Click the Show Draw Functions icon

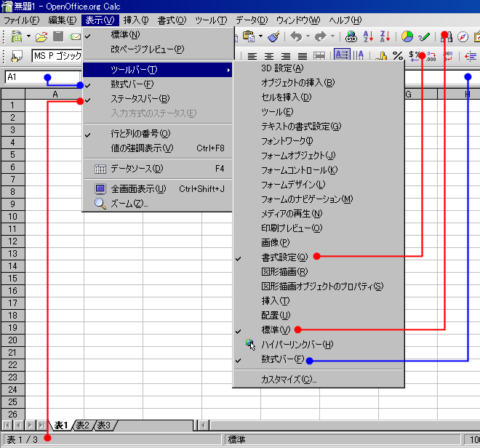pos(424,37)
